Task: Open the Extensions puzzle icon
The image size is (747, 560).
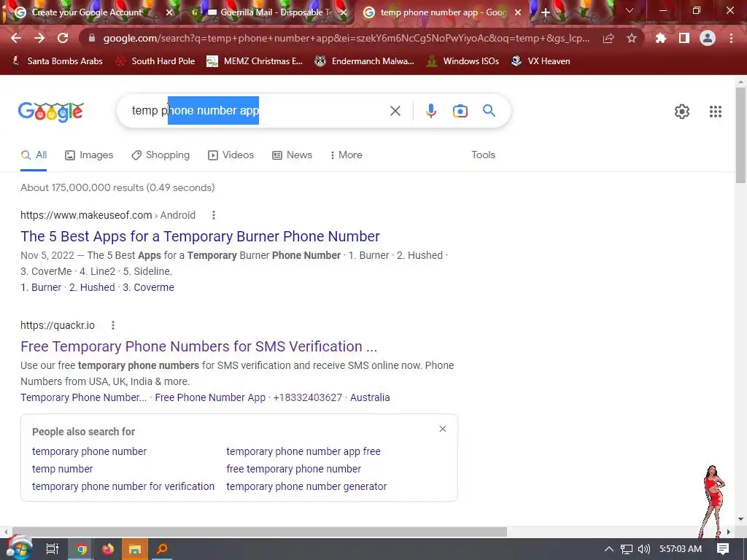Action: pos(660,38)
